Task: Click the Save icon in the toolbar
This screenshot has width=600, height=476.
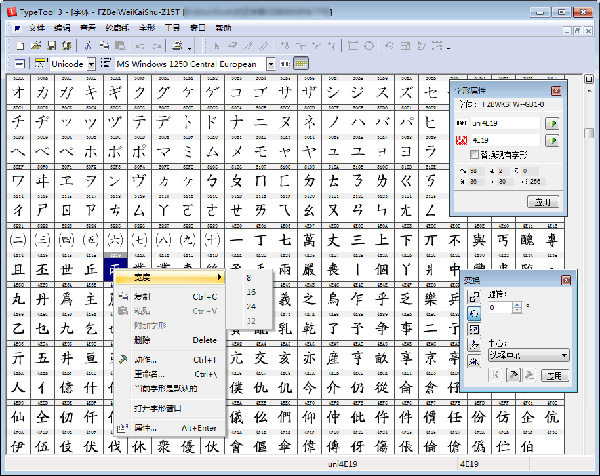Action: [x=50, y=46]
